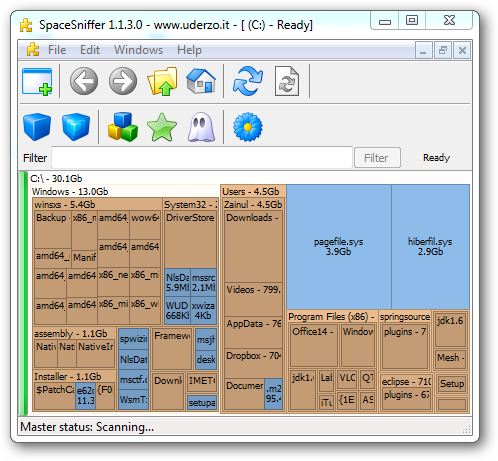Select the Documents folder block under Zainul

coord(244,394)
